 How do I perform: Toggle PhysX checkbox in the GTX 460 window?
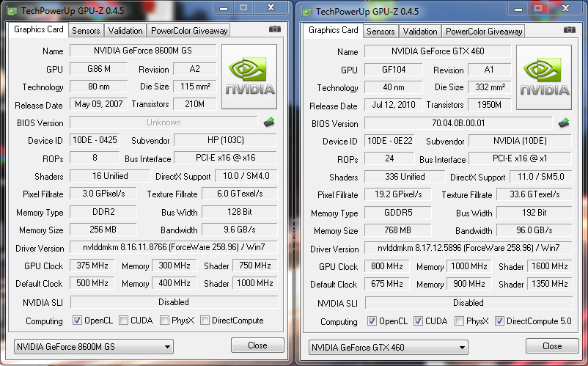pyautogui.click(x=459, y=321)
